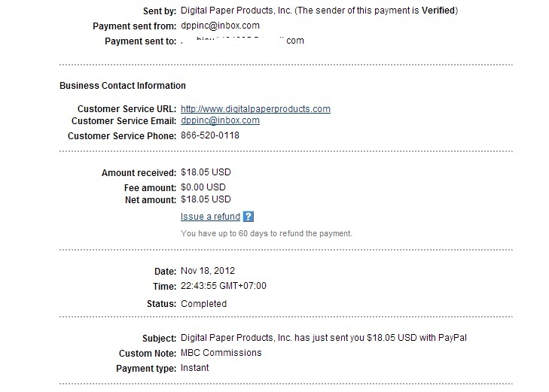Click the sender name Digital Paper Products, Inc.
This screenshot has height=392, width=549.
[x=233, y=11]
